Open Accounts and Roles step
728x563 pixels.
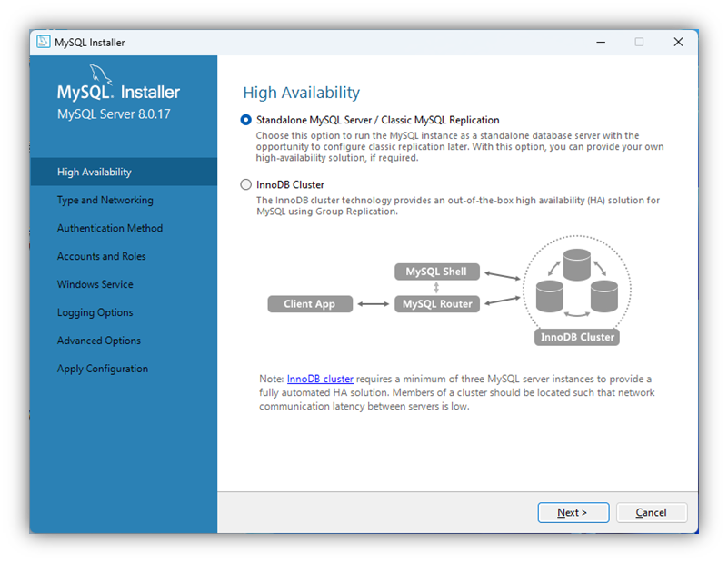(x=101, y=256)
